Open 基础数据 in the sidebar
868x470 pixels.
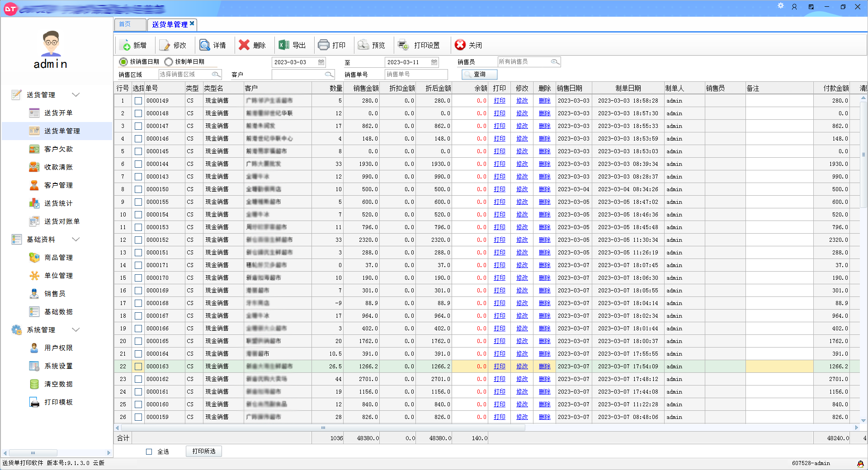tap(58, 312)
